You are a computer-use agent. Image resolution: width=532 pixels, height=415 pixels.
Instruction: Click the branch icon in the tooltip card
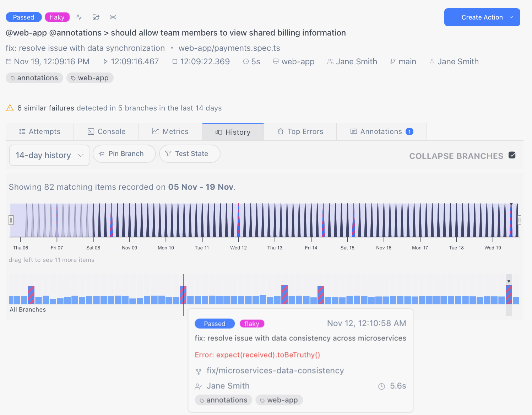199,371
